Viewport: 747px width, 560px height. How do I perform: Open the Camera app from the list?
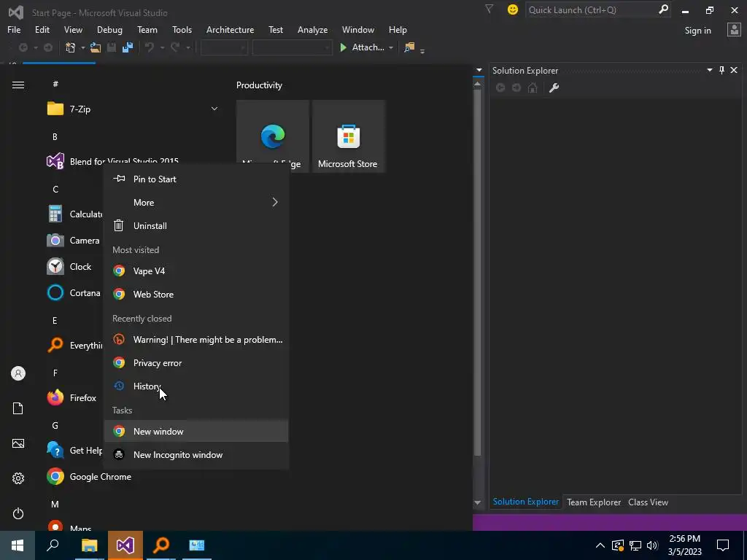tap(74, 241)
